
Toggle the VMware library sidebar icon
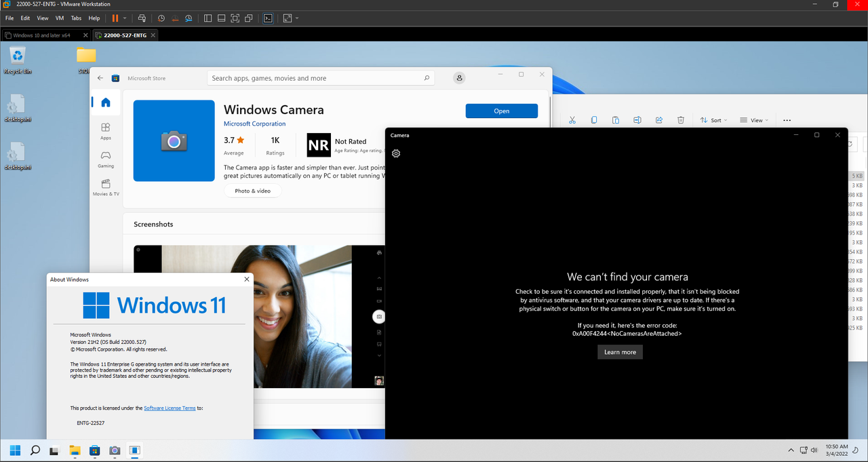click(208, 18)
